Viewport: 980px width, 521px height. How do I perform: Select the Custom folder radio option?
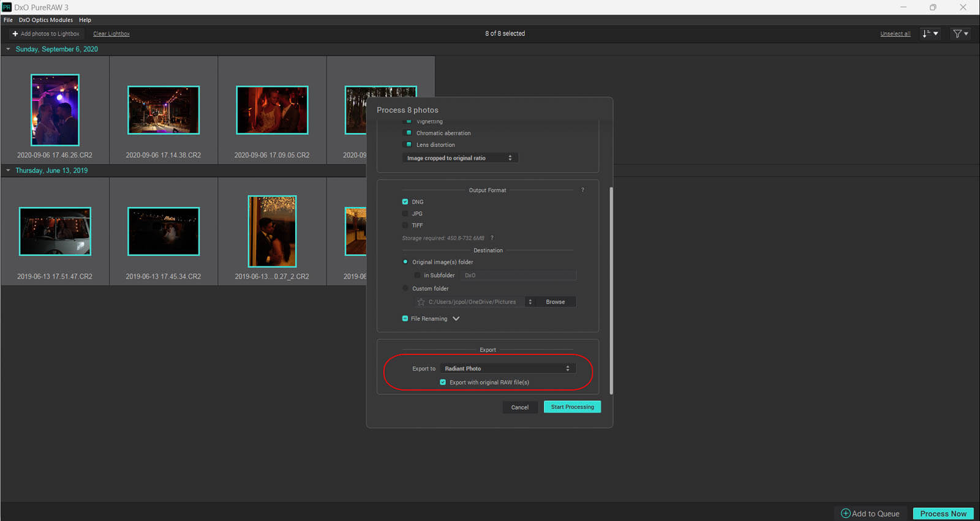[x=405, y=288]
